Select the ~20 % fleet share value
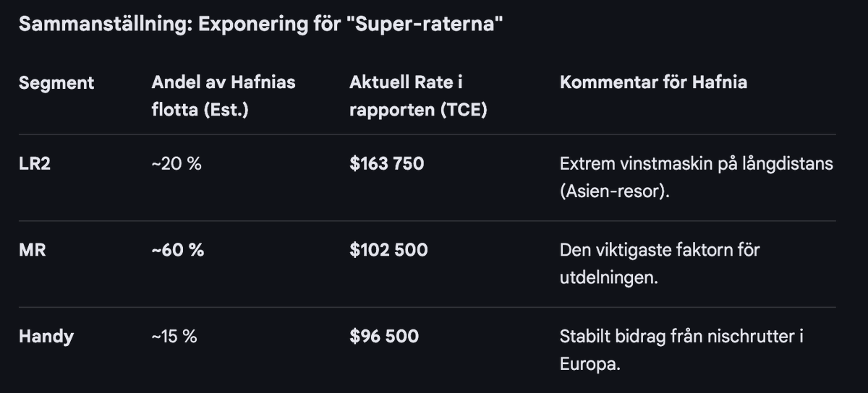 (176, 163)
